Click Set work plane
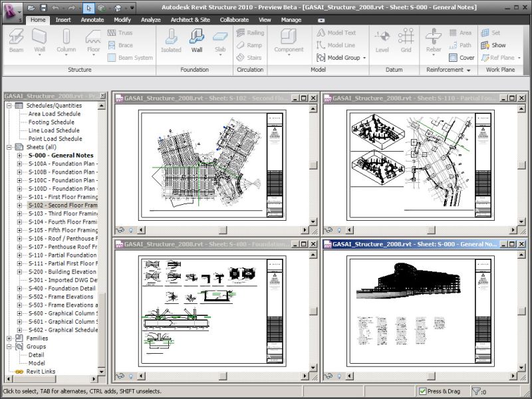Viewport: 532px width, 399px height. (491, 33)
